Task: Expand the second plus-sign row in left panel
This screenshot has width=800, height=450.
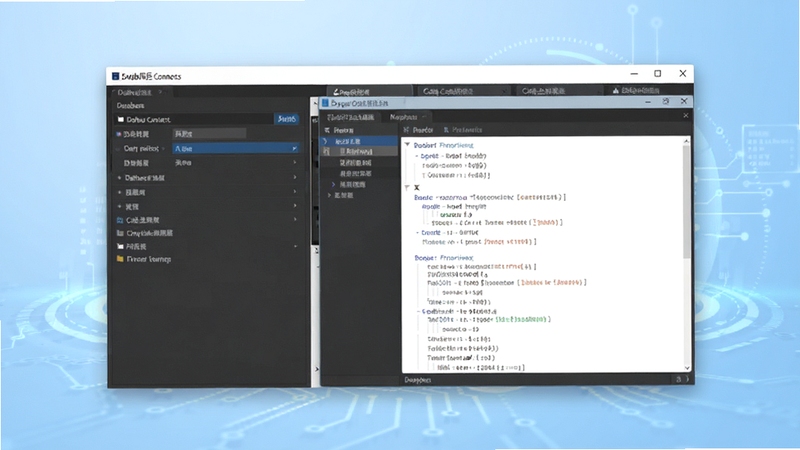Action: pyautogui.click(x=119, y=192)
